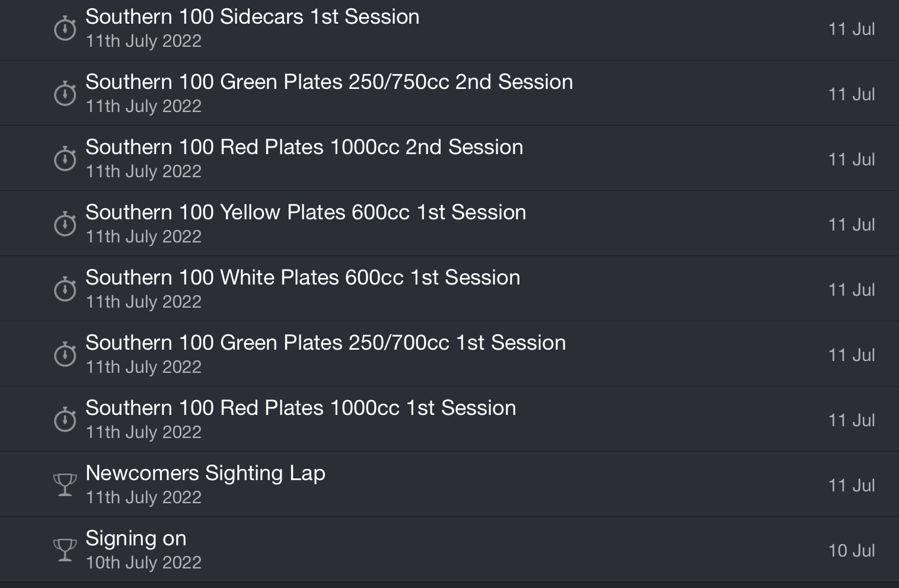
Task: Click stopwatch icon for Green Plates 250/700cc 1st Session
Action: tap(65, 354)
